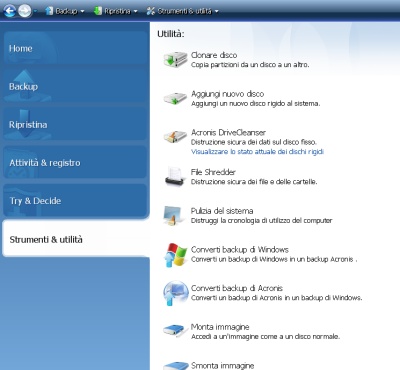Screen dimensions: 400x370
Task: Open Monta immagine utility
Action: click(x=220, y=327)
